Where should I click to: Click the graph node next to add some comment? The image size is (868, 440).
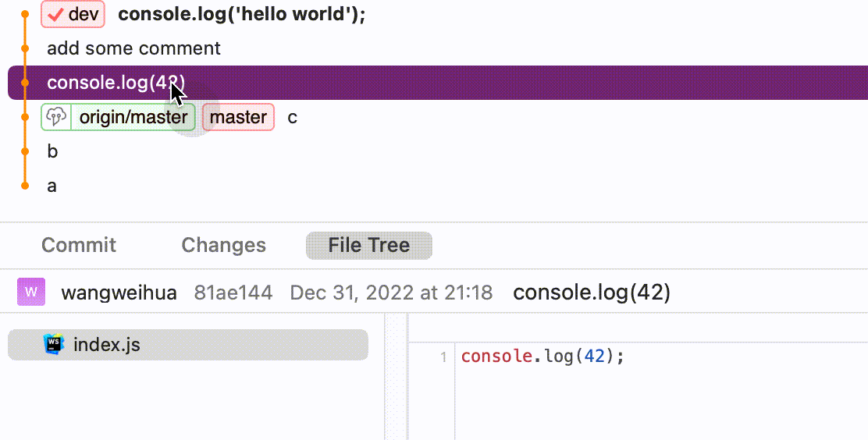25,48
